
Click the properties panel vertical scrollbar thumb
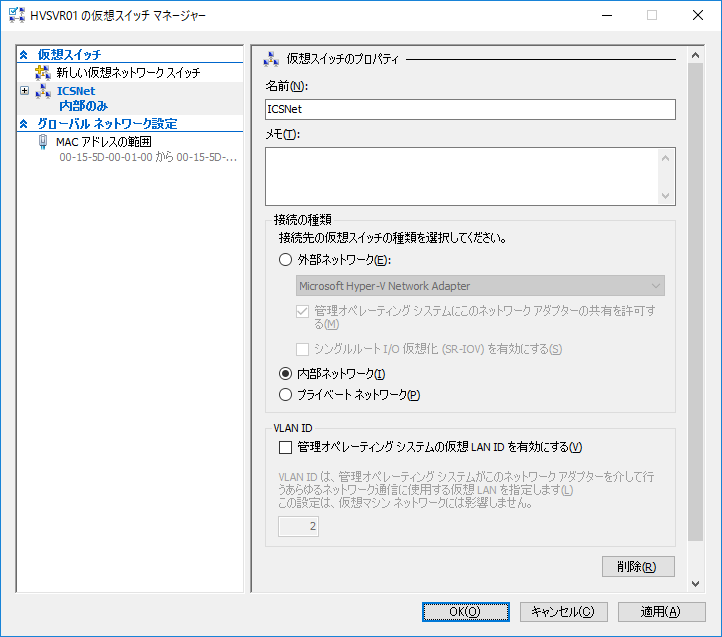coord(695,302)
